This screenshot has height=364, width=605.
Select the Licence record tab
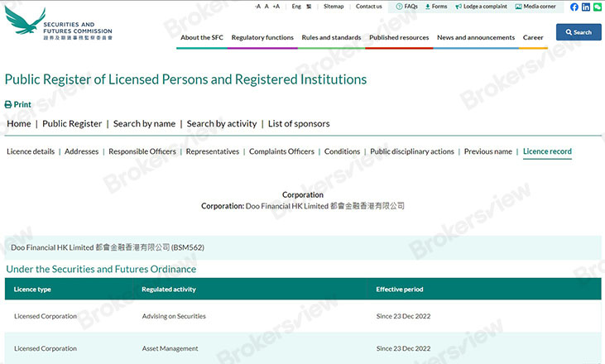point(547,151)
